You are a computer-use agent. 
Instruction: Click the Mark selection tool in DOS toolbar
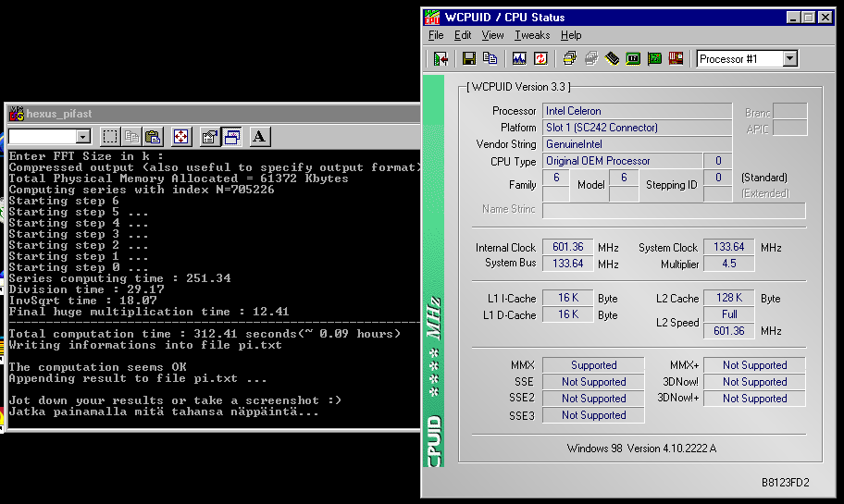(x=109, y=137)
